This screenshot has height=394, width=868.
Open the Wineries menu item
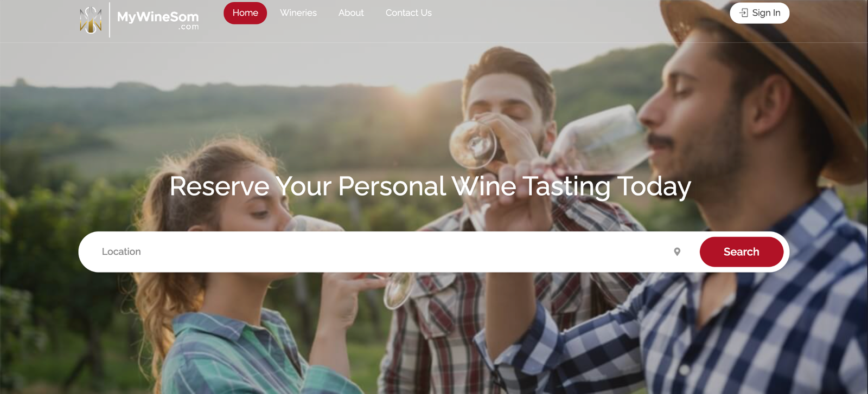coord(298,13)
